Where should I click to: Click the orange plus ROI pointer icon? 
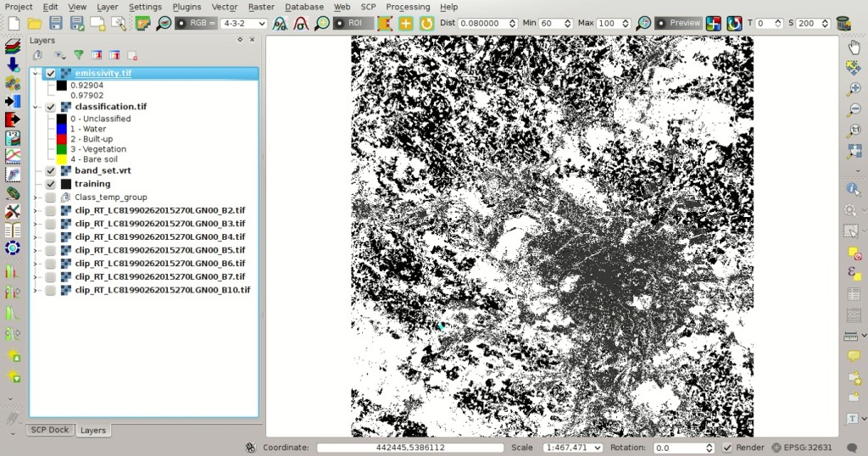click(x=406, y=23)
